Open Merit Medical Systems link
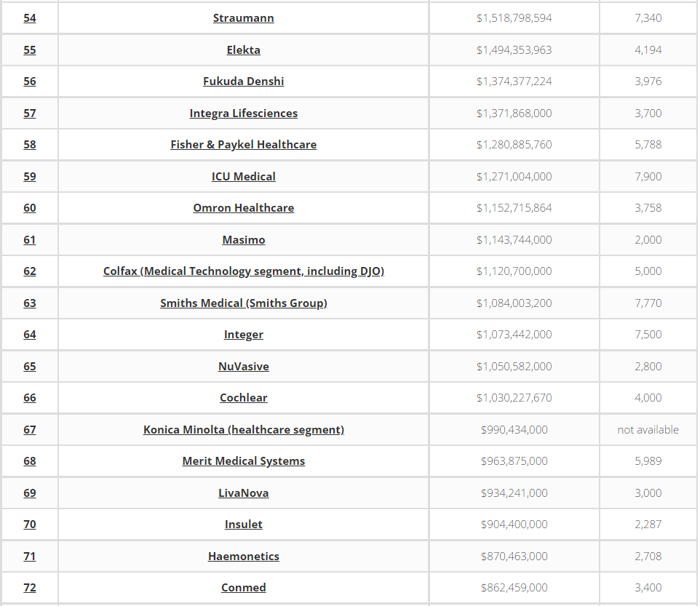700x606 pixels. pyautogui.click(x=243, y=461)
